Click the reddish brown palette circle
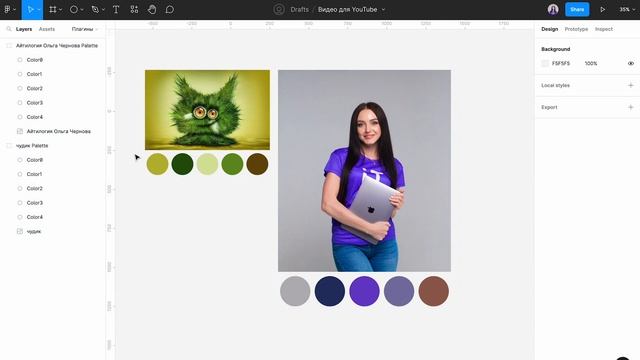 tap(433, 291)
